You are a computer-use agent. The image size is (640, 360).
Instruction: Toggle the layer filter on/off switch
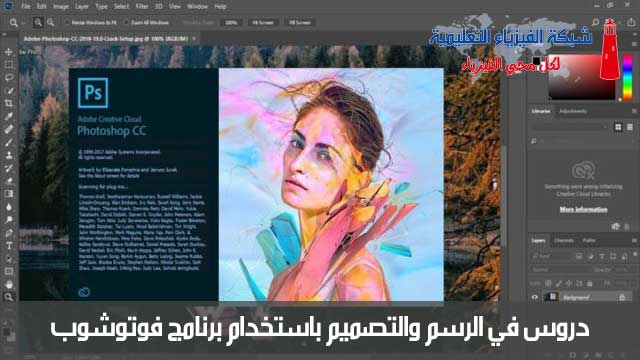tap(635, 255)
